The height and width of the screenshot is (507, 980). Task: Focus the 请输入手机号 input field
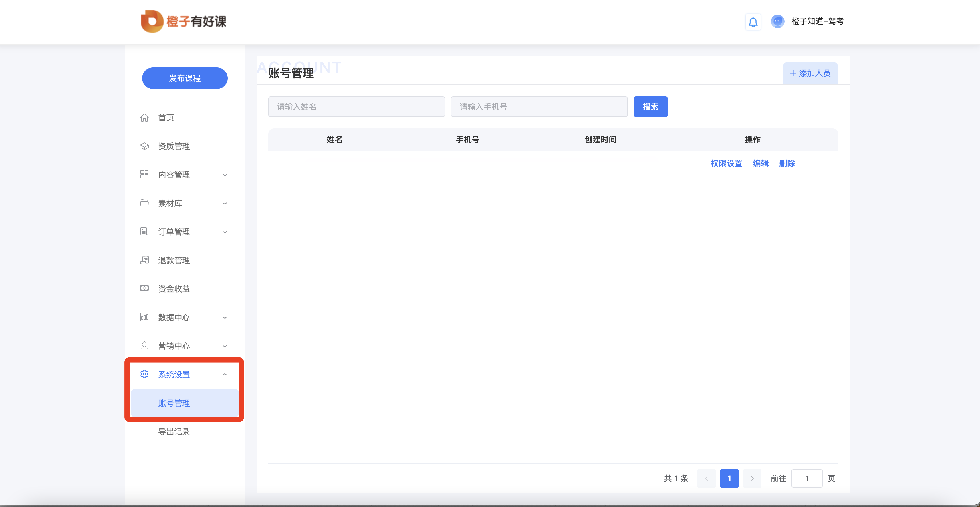(x=539, y=107)
